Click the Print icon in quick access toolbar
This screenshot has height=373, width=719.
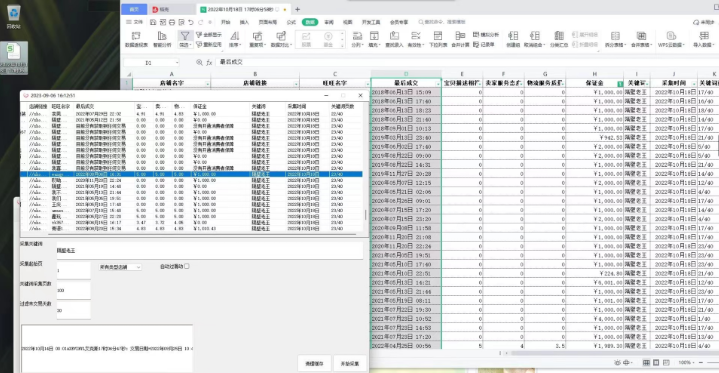172,22
